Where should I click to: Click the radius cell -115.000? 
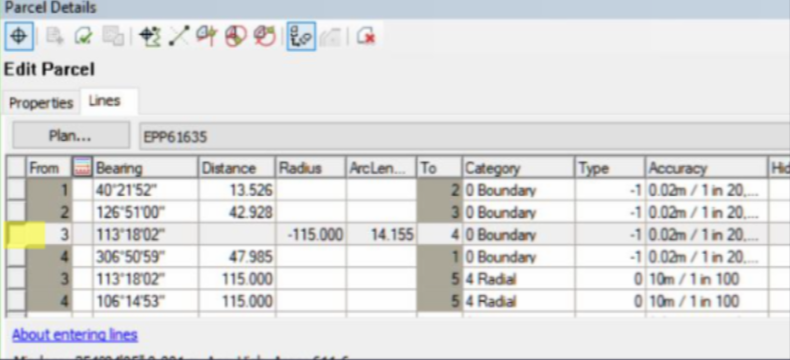(311, 235)
